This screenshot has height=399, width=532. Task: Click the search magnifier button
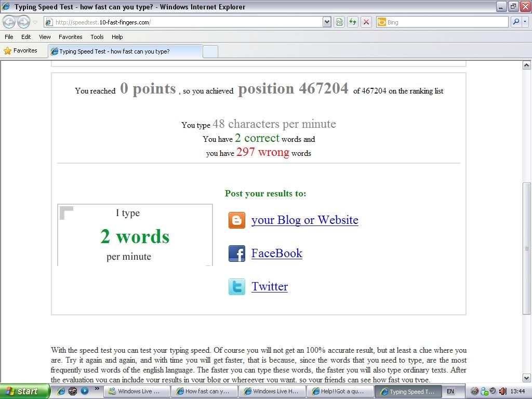[x=515, y=22]
